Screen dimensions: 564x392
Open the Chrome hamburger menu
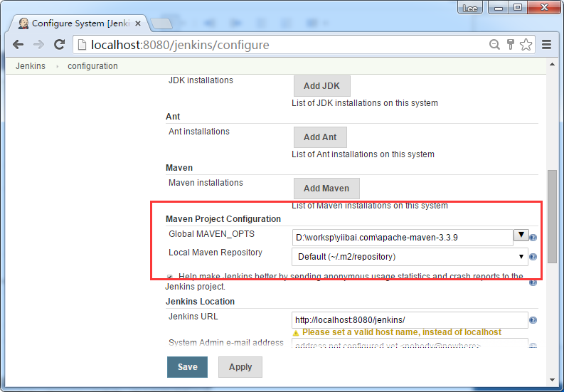click(546, 45)
